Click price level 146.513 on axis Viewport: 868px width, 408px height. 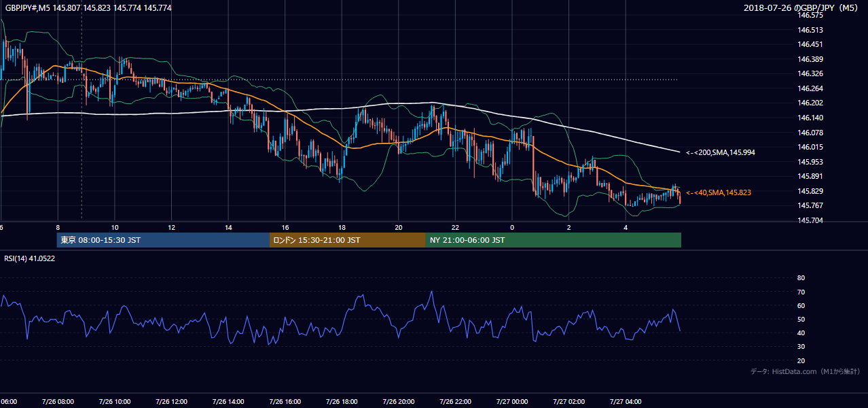(x=811, y=30)
